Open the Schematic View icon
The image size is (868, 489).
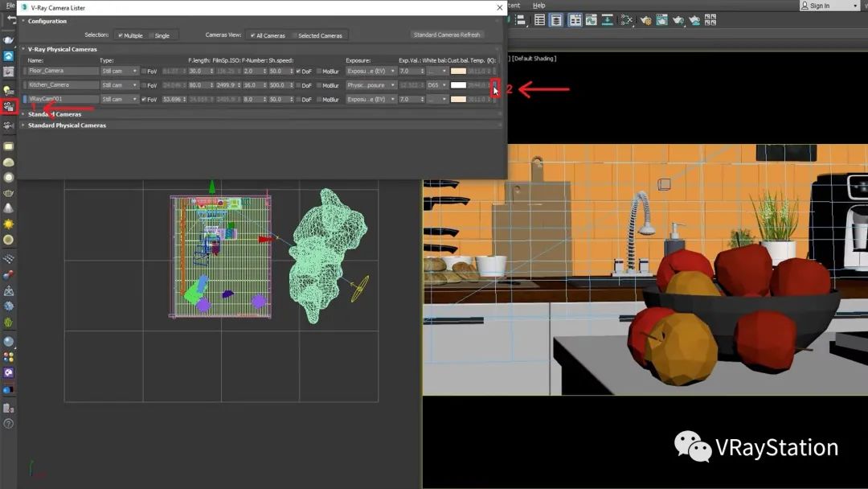coord(626,20)
